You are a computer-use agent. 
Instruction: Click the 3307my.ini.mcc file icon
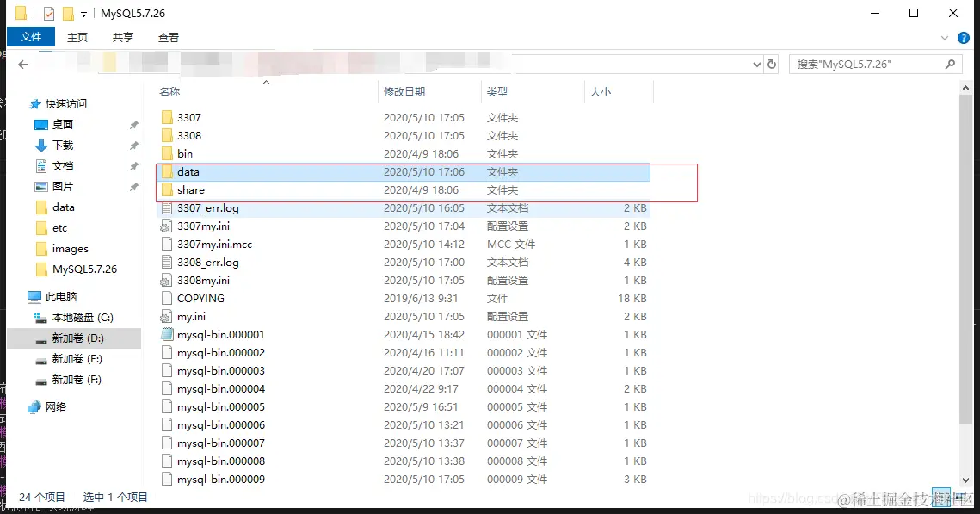pyautogui.click(x=166, y=245)
